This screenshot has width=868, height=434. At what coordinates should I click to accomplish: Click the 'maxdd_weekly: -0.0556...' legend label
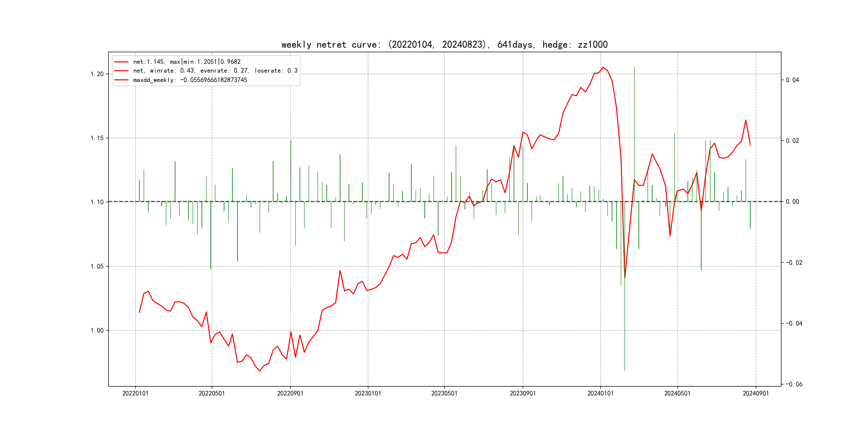coord(190,80)
